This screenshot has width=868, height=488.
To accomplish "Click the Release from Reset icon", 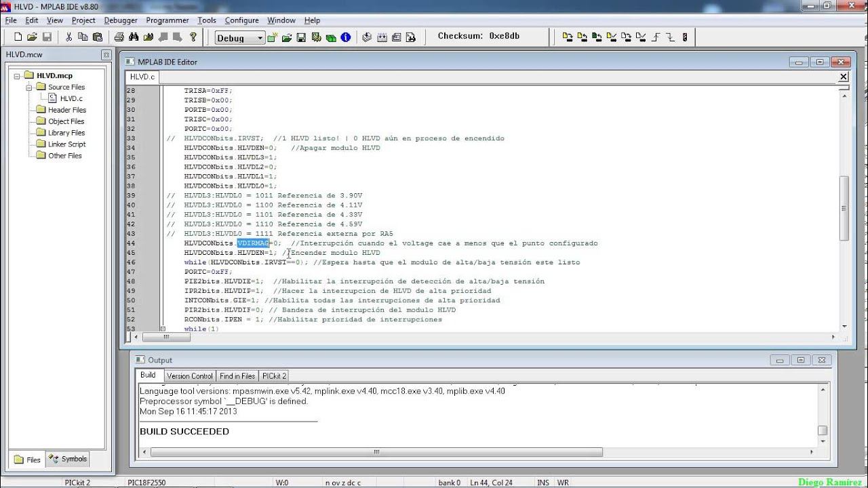I will coord(656,37).
